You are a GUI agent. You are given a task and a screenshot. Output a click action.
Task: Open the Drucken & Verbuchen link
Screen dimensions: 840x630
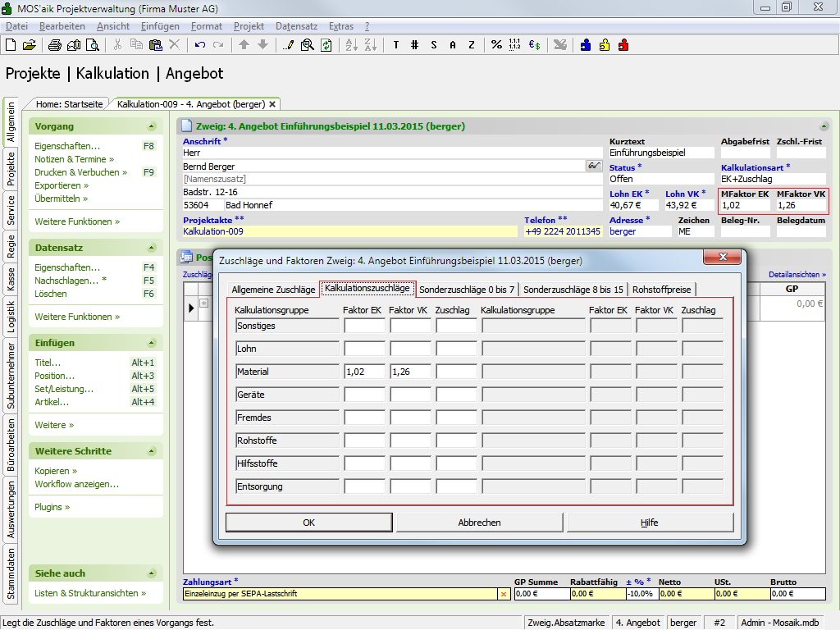[80, 172]
